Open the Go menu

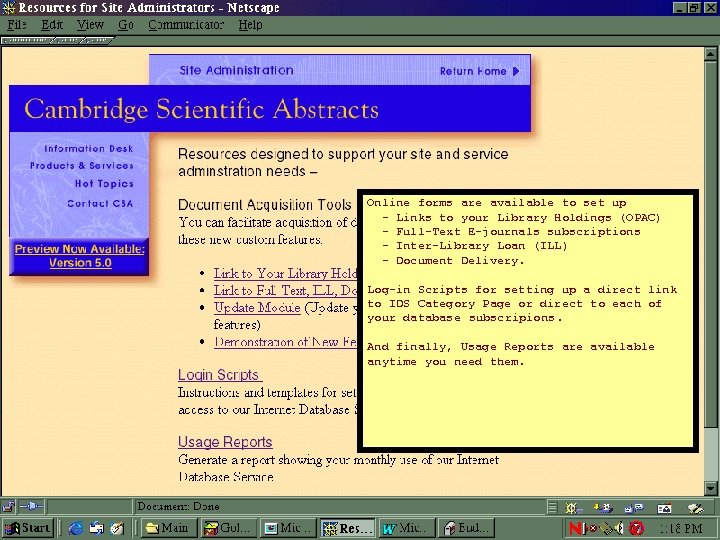[x=126, y=25]
